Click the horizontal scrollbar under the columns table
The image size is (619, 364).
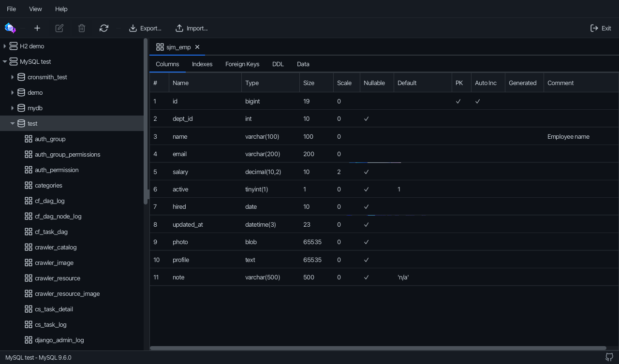tap(378, 348)
